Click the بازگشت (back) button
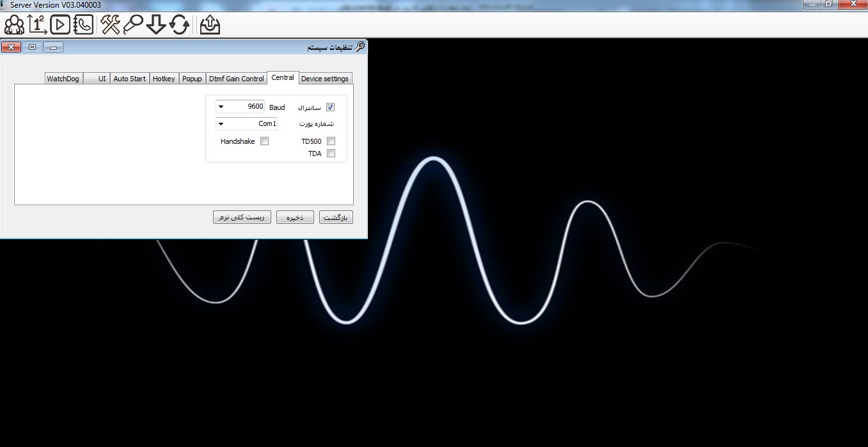 (336, 217)
